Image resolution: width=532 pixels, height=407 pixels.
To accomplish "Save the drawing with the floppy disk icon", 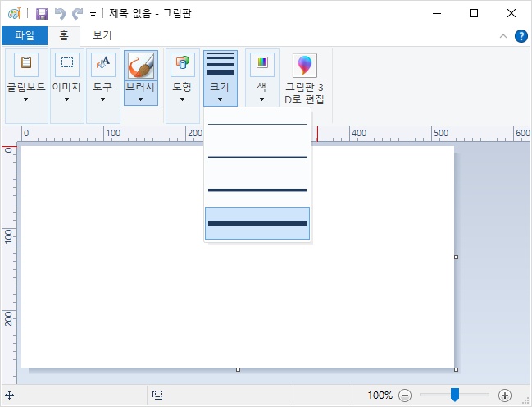I will (42, 14).
